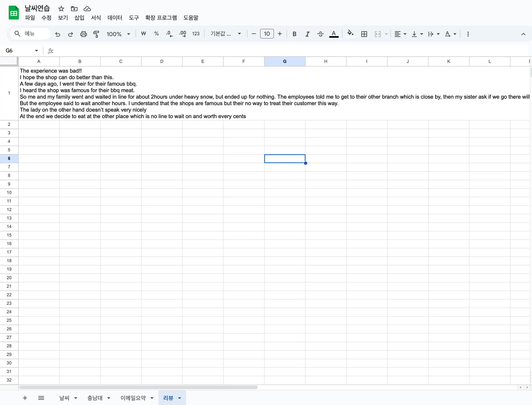
Task: Click the move to folder icon
Action: click(74, 9)
